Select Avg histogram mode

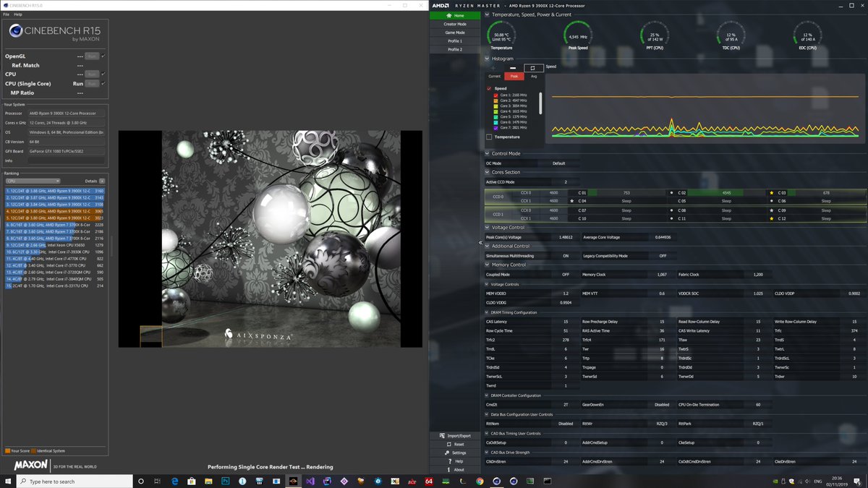534,76
